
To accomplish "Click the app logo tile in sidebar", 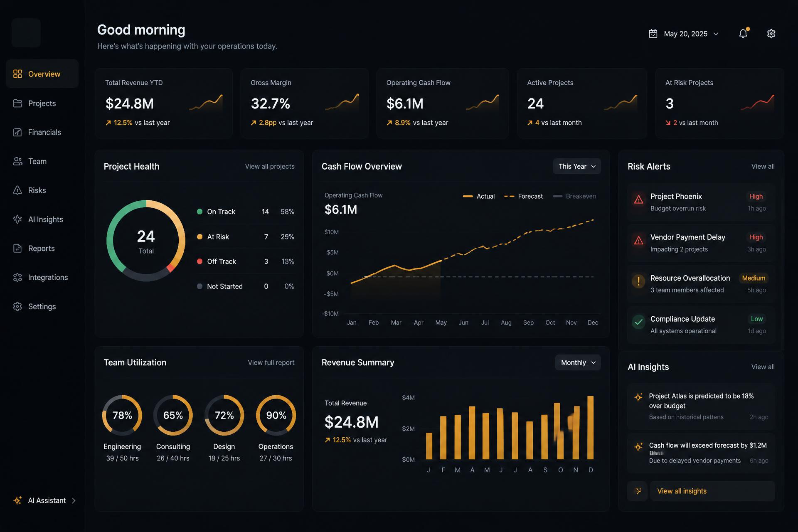I will tap(26, 33).
